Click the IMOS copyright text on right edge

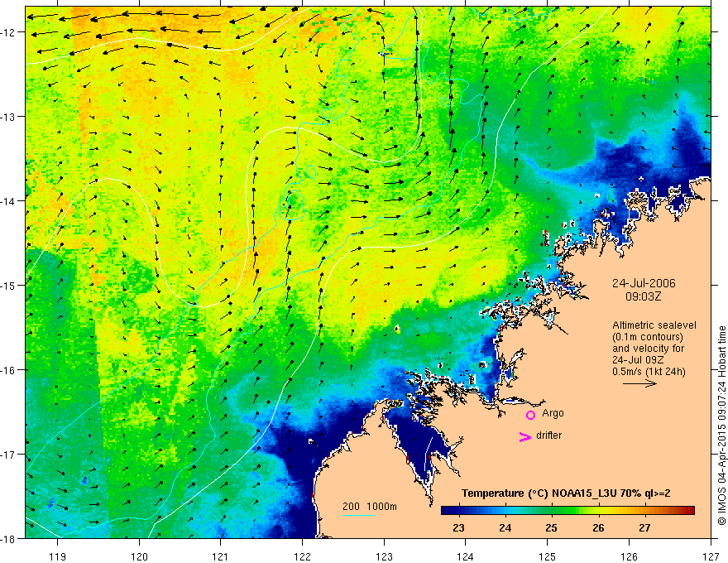point(721,426)
